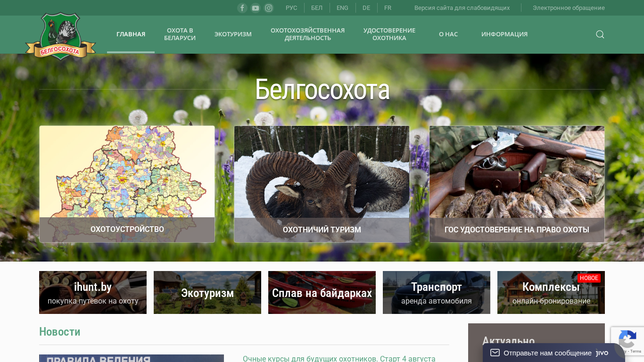Switch language to РУС
The height and width of the screenshot is (362, 644).
click(291, 8)
